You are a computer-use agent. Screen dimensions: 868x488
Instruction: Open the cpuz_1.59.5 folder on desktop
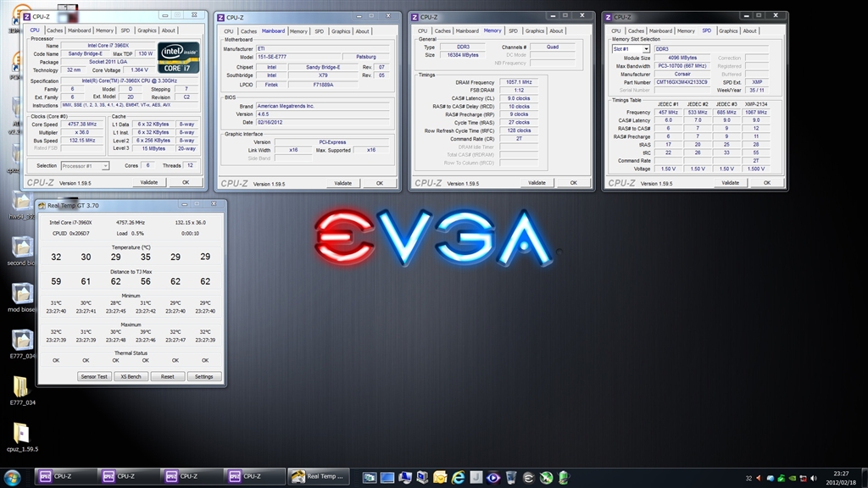[20, 434]
